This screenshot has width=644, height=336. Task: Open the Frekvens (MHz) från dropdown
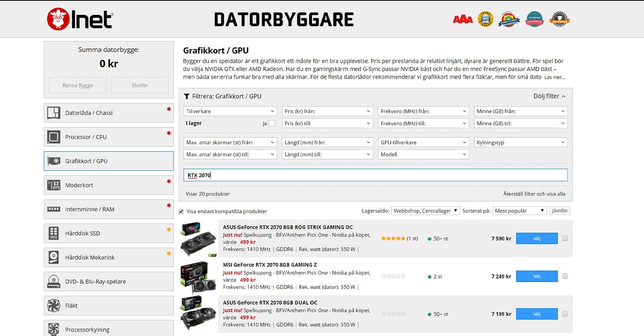423,111
